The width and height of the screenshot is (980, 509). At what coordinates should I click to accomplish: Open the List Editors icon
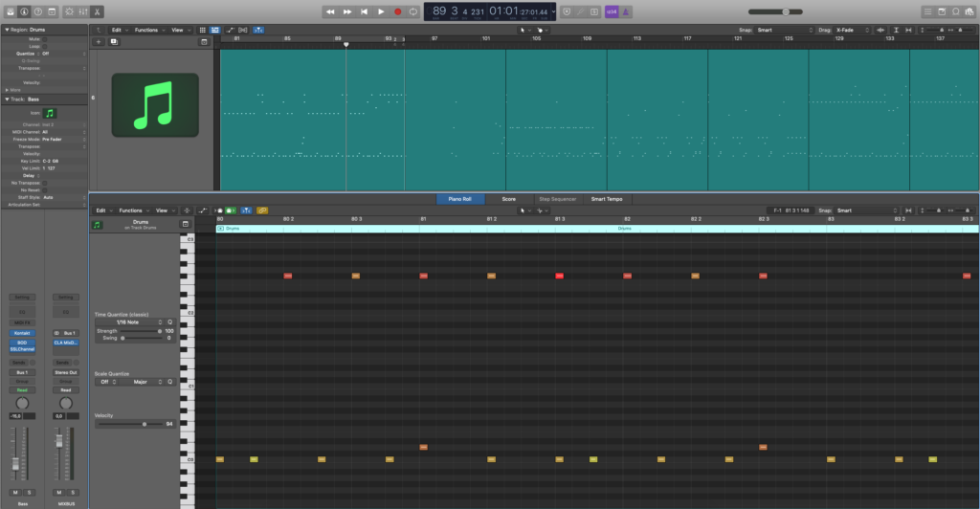click(x=928, y=11)
